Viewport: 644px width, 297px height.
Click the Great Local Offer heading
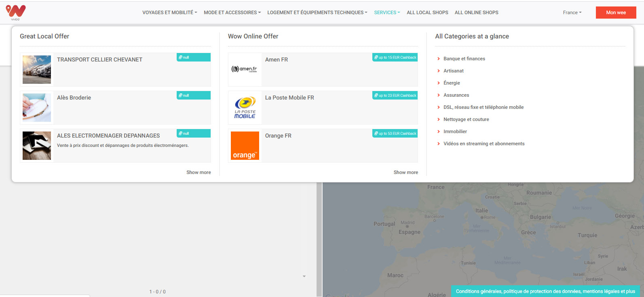point(44,36)
